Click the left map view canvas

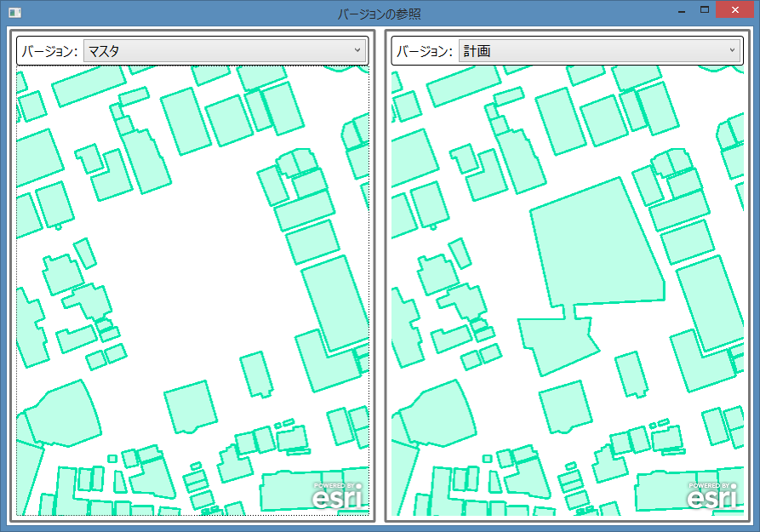coord(193,290)
